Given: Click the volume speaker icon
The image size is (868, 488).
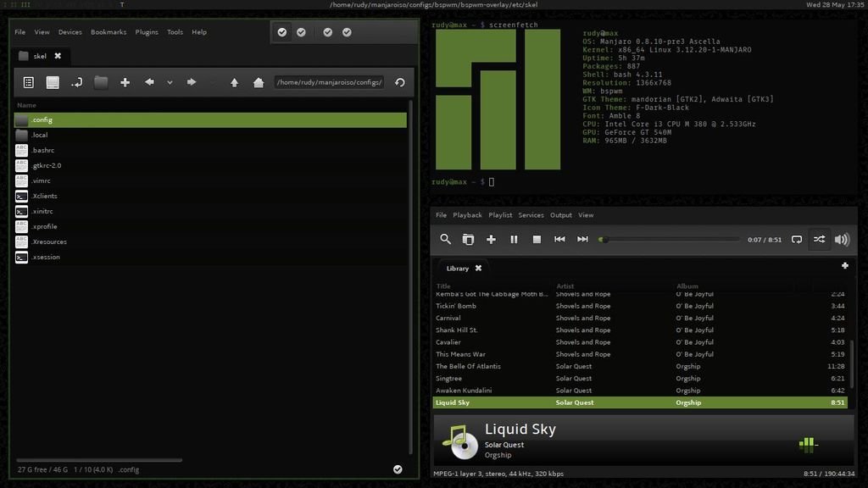Looking at the screenshot, I should coord(842,240).
